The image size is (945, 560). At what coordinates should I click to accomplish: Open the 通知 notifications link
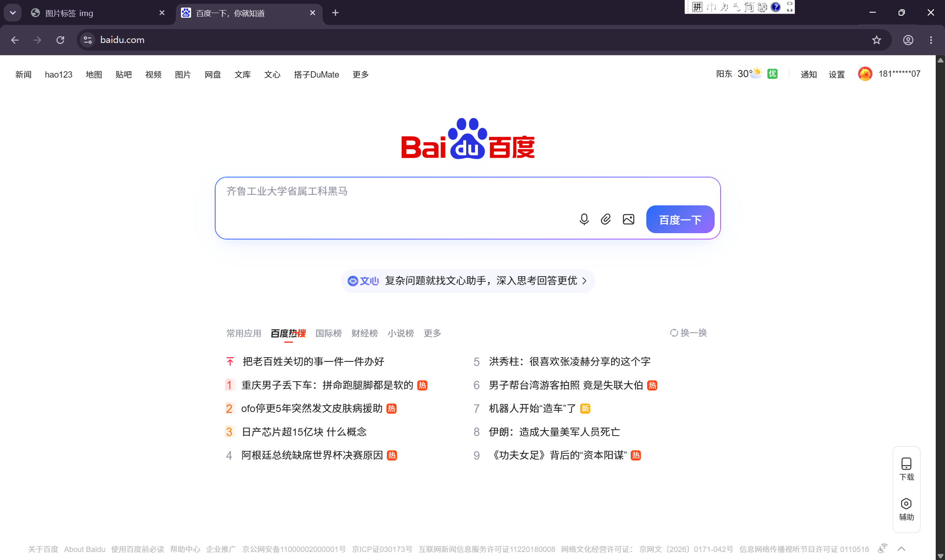pos(809,75)
